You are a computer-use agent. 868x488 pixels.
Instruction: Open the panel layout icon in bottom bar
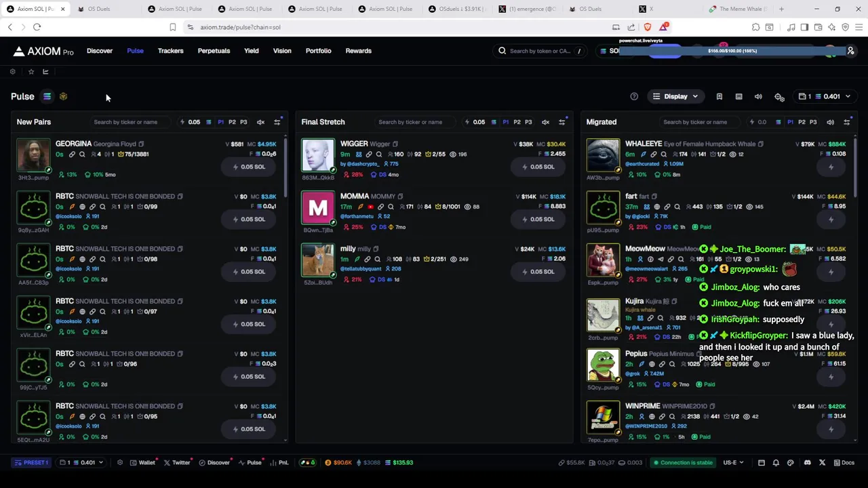(x=761, y=462)
